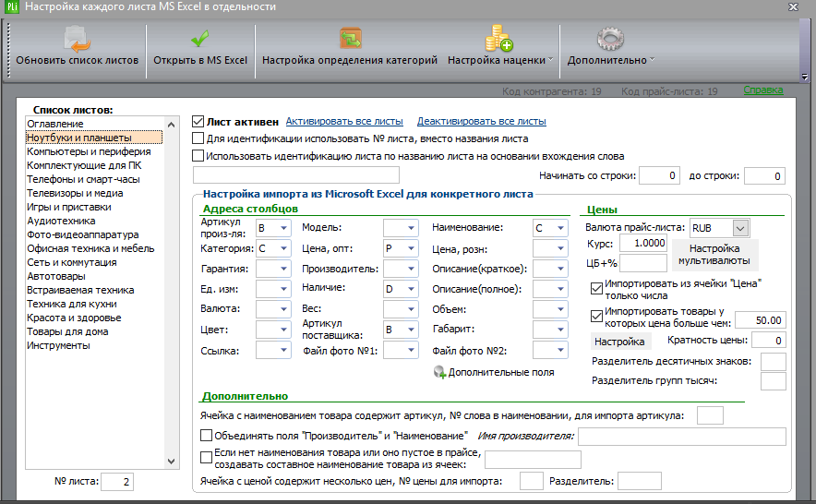Open sheet via Открыть в MS Excel icon
The height and width of the screenshot is (504, 816).
click(x=199, y=39)
